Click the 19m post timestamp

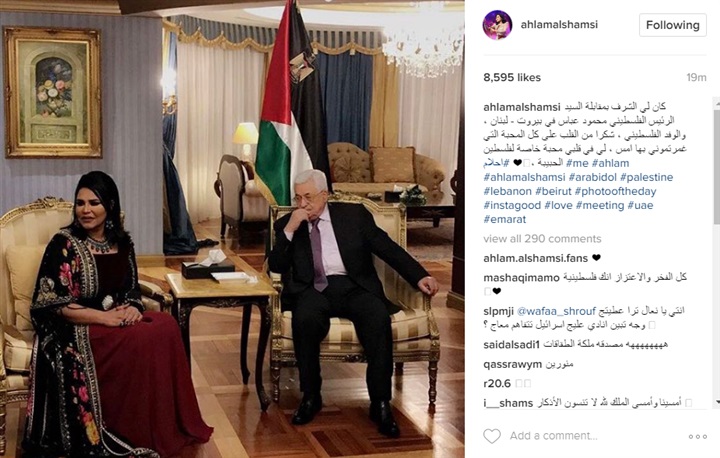696,77
